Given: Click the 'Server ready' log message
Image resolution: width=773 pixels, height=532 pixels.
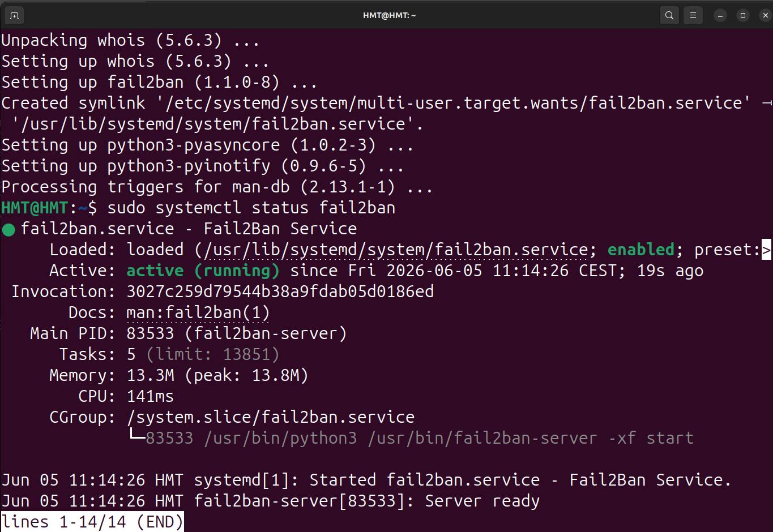Looking at the screenshot, I should click(x=482, y=501).
